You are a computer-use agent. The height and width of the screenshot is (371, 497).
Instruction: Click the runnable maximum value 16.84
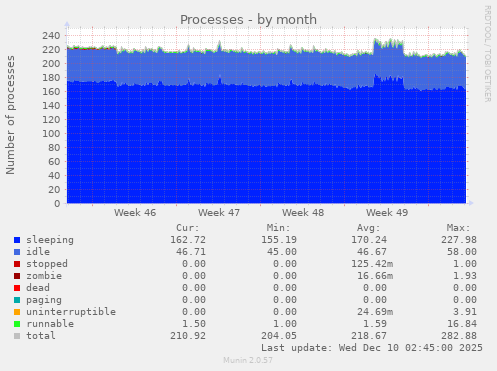click(x=462, y=324)
